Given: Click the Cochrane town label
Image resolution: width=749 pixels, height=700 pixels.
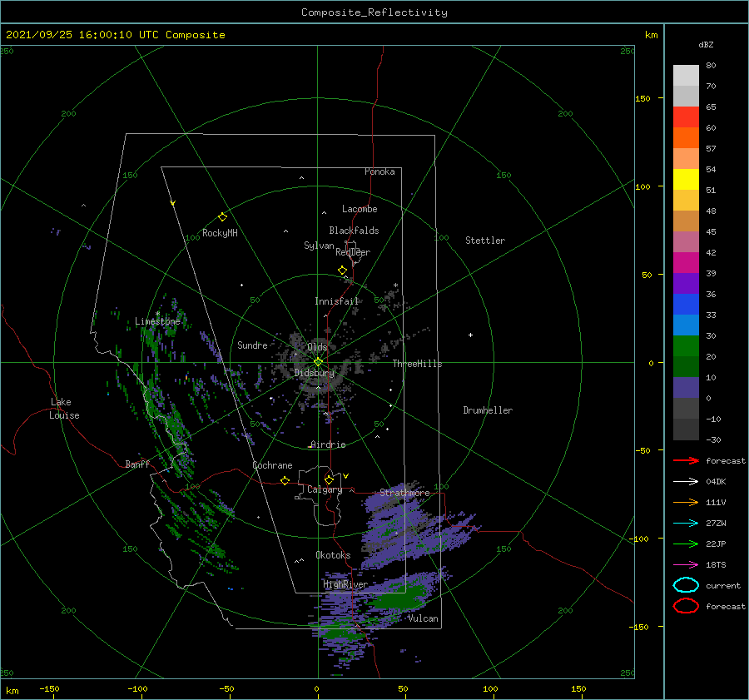Looking at the screenshot, I should coord(272,465).
